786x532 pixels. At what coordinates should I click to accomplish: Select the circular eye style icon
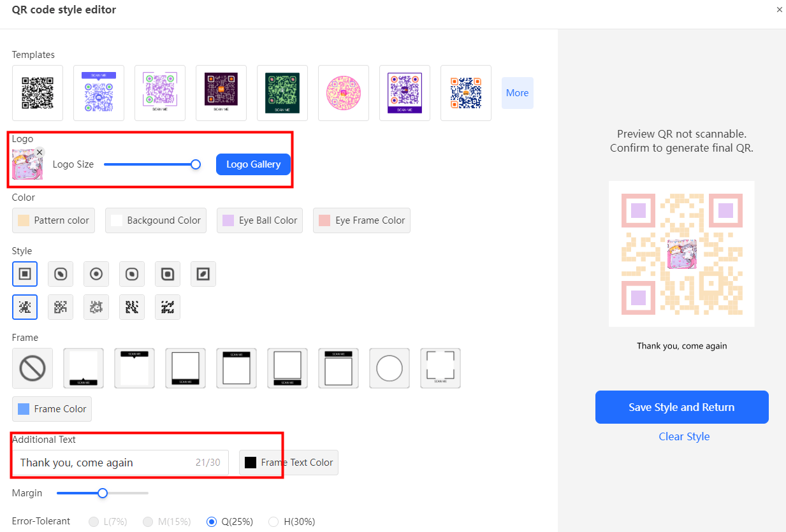pos(96,274)
